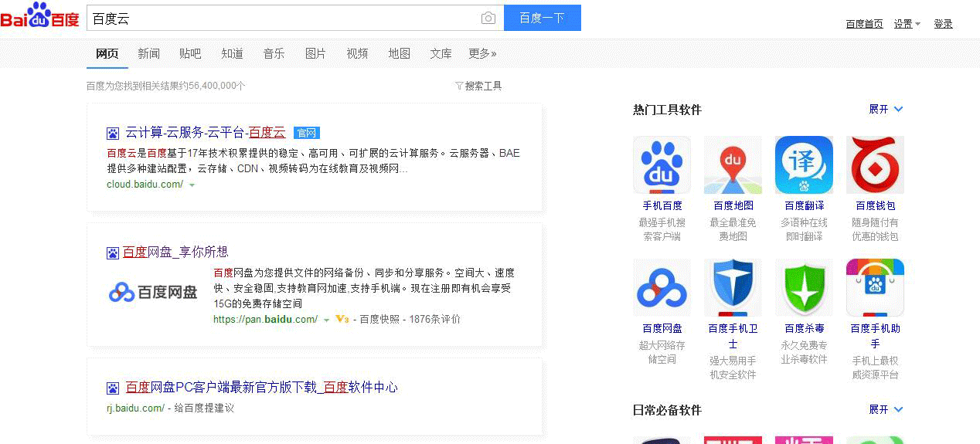This screenshot has width=980, height=444.
Task: Switch to the 视频 tab
Action: click(x=357, y=53)
